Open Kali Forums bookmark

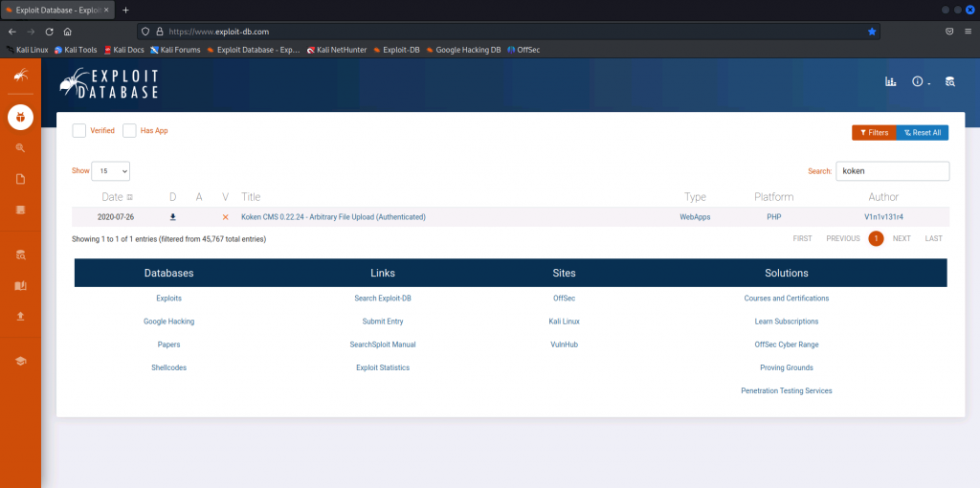(175, 50)
